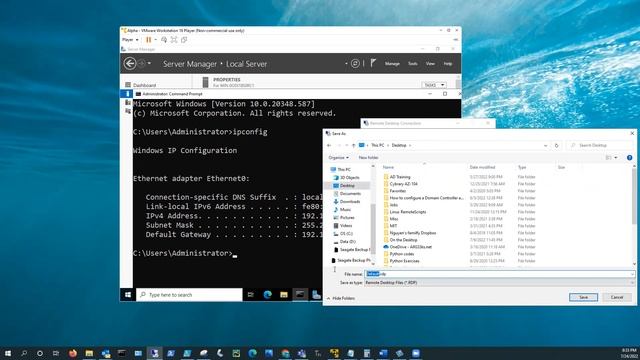
Task: Sort by Type column header
Action: [522, 167]
